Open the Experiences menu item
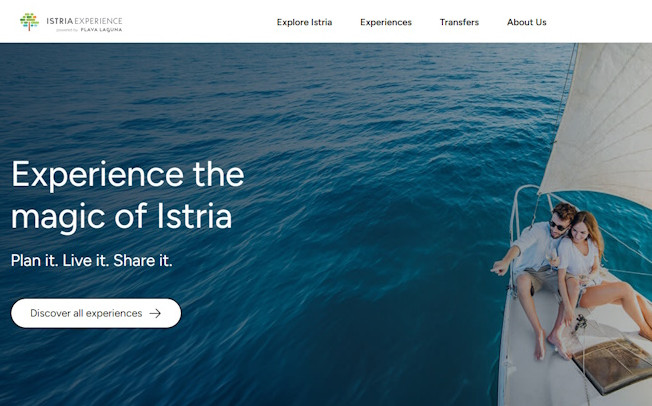This screenshot has height=406, width=652. 386,22
